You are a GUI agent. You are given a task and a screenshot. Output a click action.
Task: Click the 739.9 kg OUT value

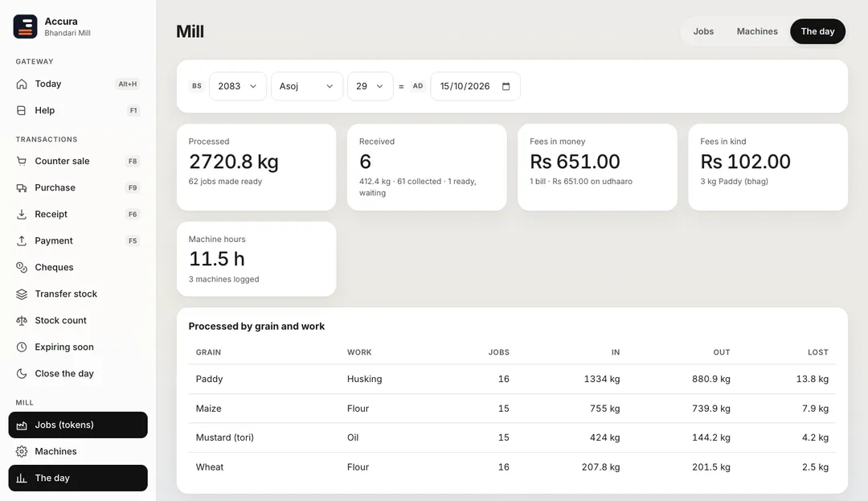pyautogui.click(x=710, y=409)
